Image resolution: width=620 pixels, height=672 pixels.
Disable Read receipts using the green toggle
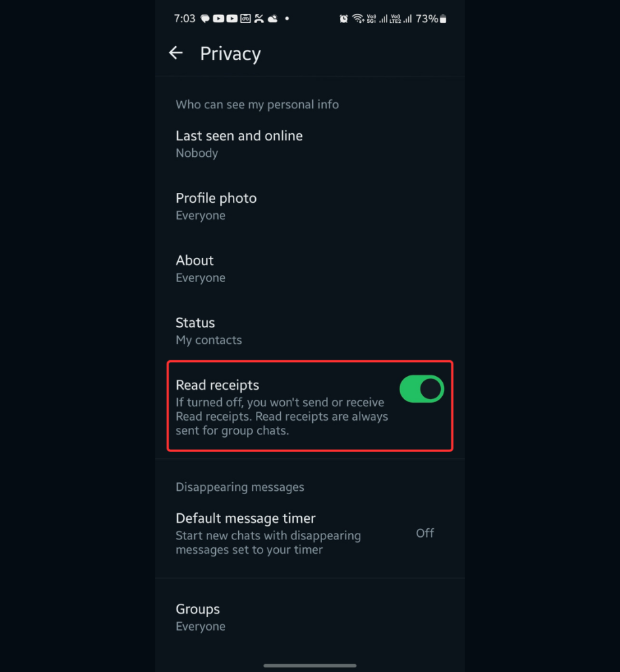pos(421,388)
